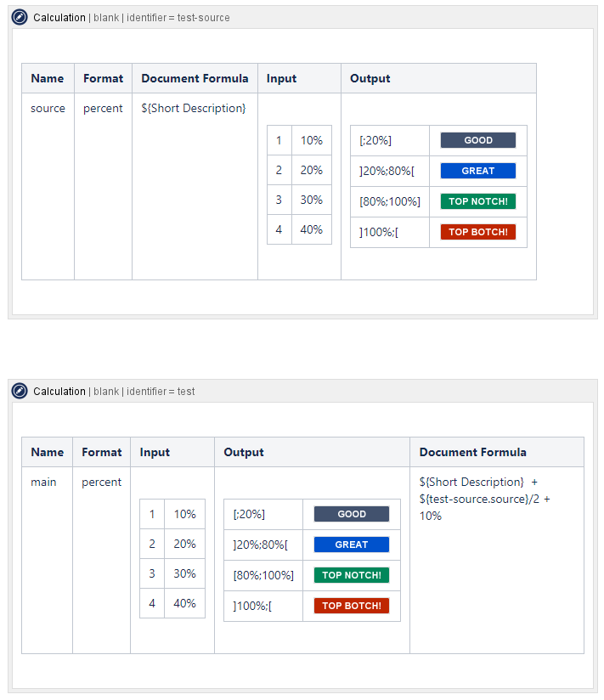Click green TOP NOTCH! badge in main row
Screen dimensions: 604x700
(x=351, y=575)
